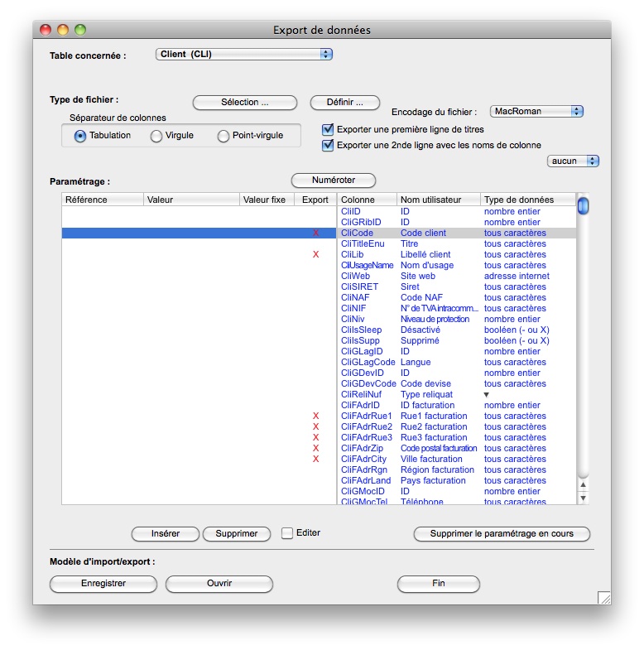Expand the CliReliNuf data type triangle

(x=487, y=395)
